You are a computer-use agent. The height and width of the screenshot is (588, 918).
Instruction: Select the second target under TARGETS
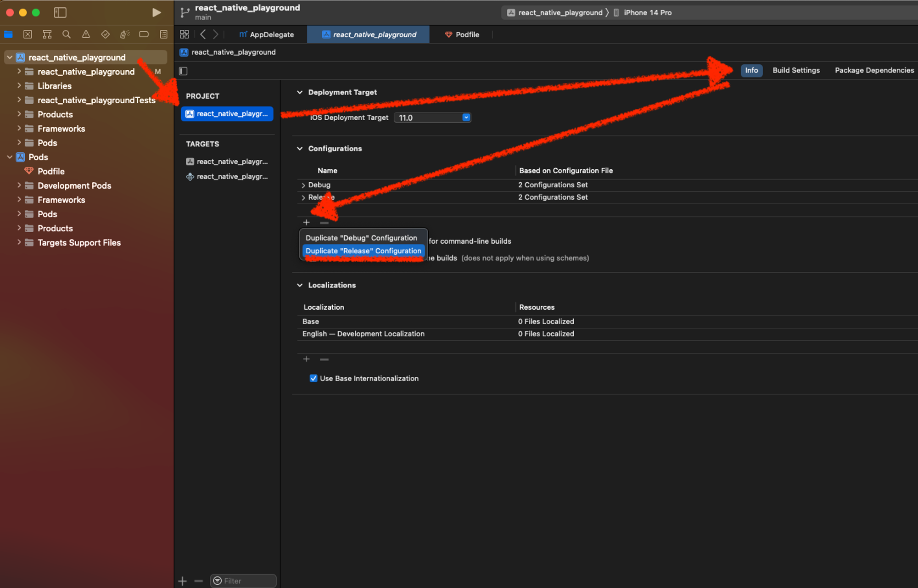[x=227, y=176]
